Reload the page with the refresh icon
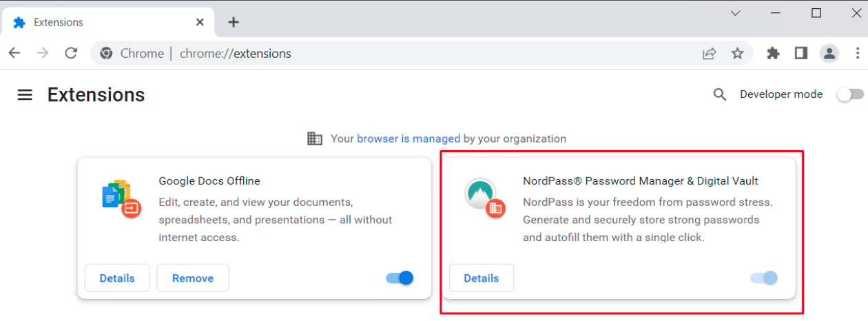 71,53
